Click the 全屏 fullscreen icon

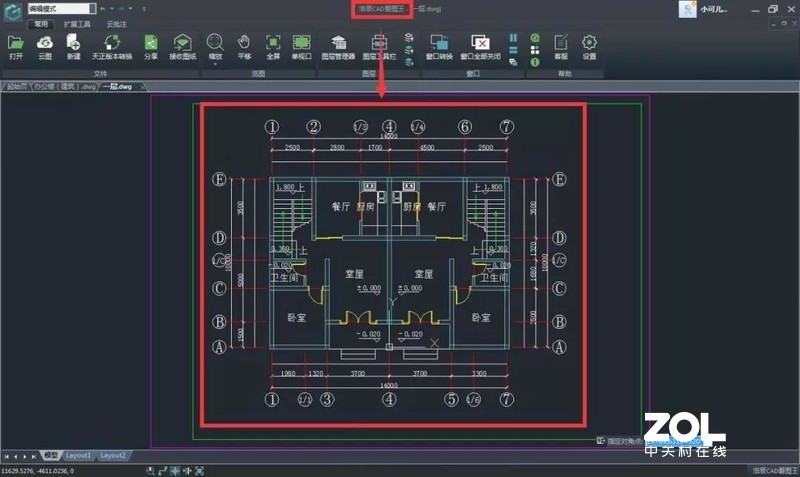point(273,43)
